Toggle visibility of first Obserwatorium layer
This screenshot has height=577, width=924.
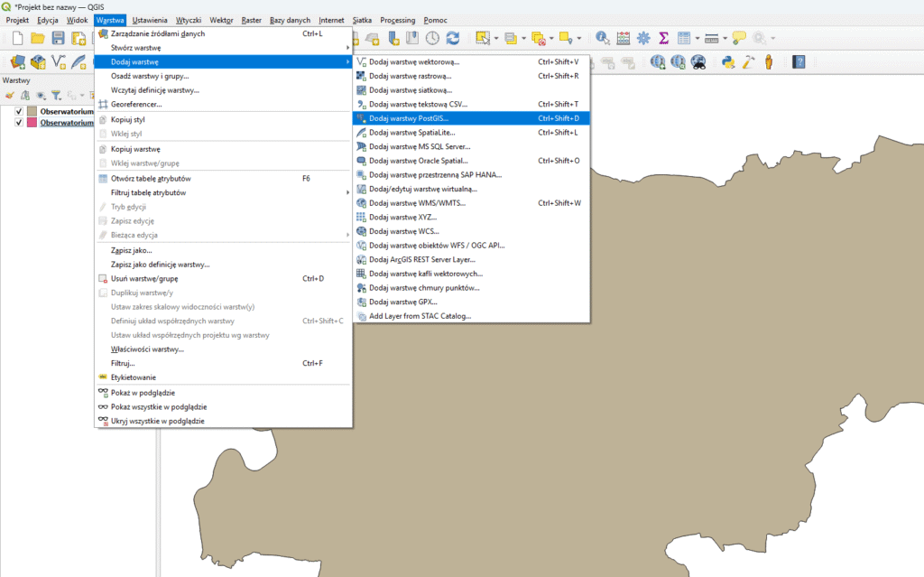pyautogui.click(x=19, y=112)
